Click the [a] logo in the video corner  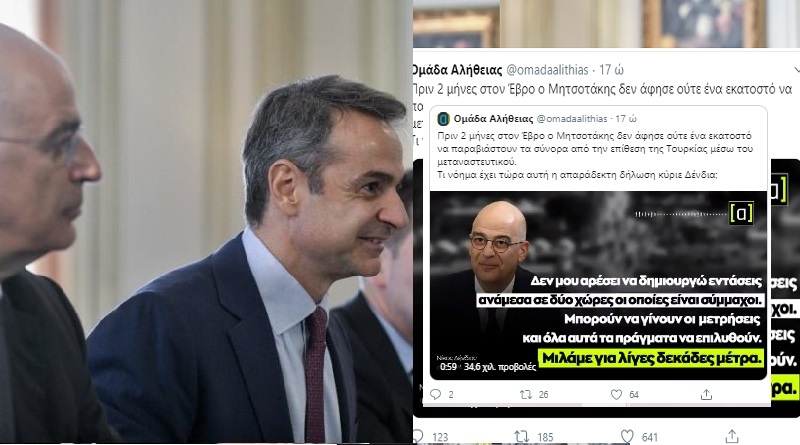click(741, 212)
